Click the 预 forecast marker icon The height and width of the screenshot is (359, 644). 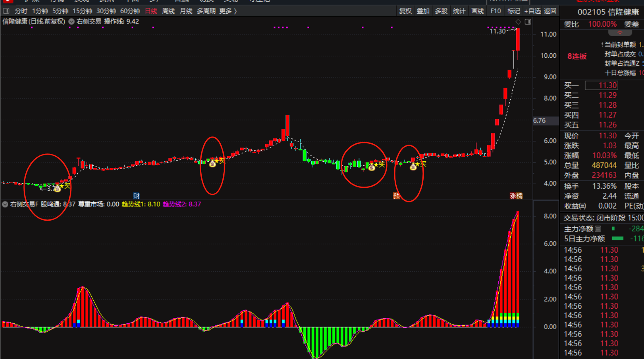396,196
